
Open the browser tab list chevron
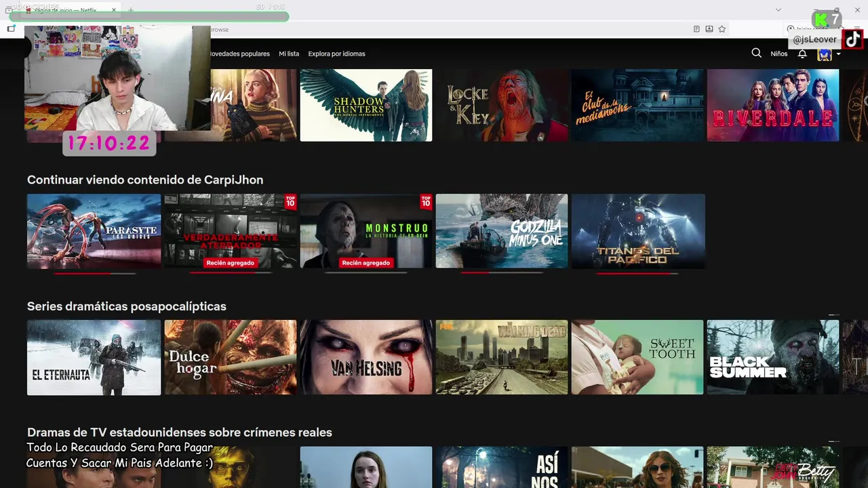pos(778,9)
